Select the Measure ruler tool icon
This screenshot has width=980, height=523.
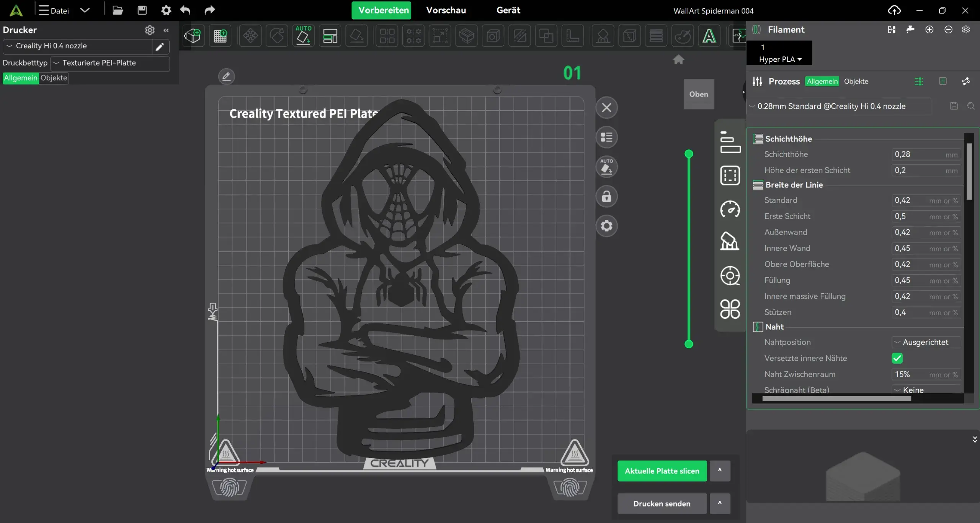click(573, 36)
